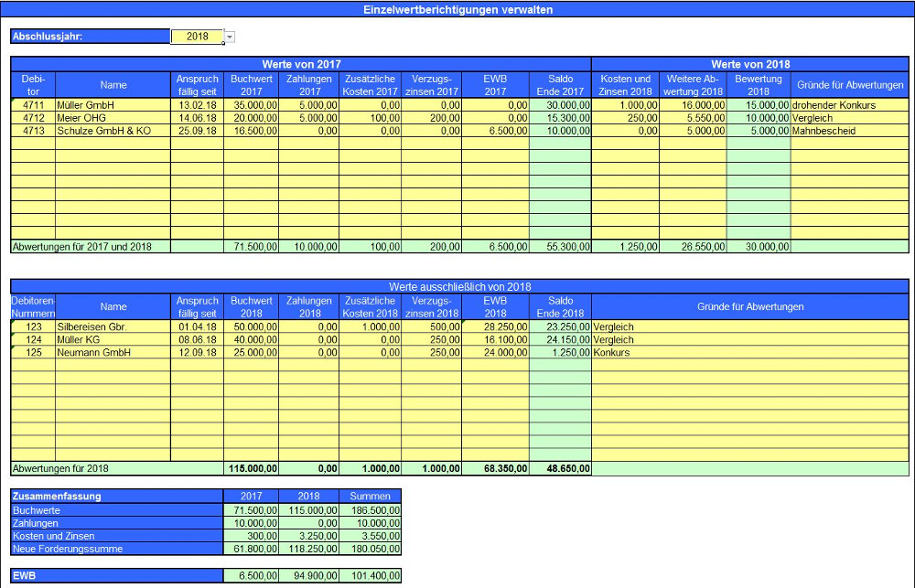The height and width of the screenshot is (588, 915).
Task: Select Anspruch fällig seit 08.06.18 cell
Action: click(198, 339)
